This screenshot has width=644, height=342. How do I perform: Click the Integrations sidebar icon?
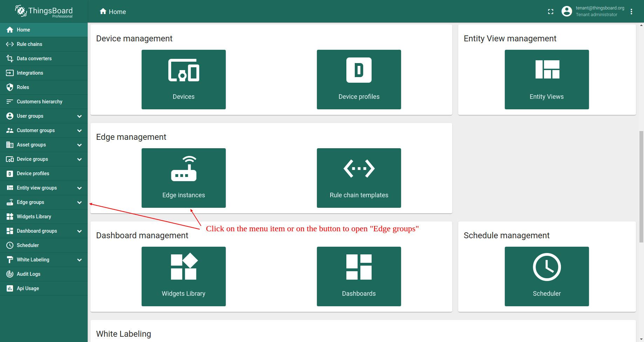tap(10, 73)
